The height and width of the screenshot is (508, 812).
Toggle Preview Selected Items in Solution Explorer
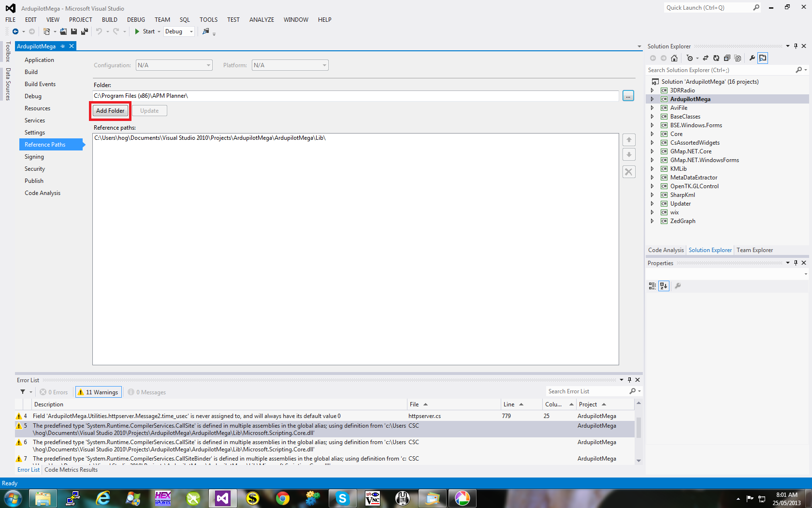[x=763, y=58]
